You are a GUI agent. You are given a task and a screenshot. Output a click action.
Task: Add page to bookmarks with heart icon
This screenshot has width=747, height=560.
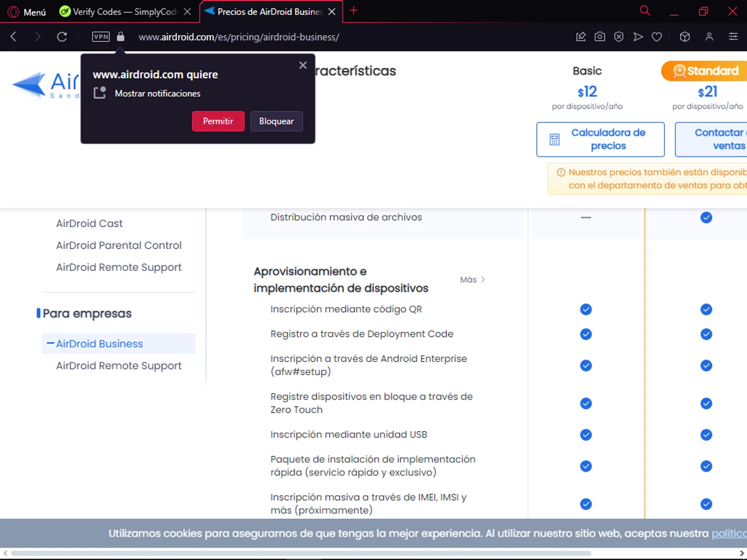pos(657,37)
